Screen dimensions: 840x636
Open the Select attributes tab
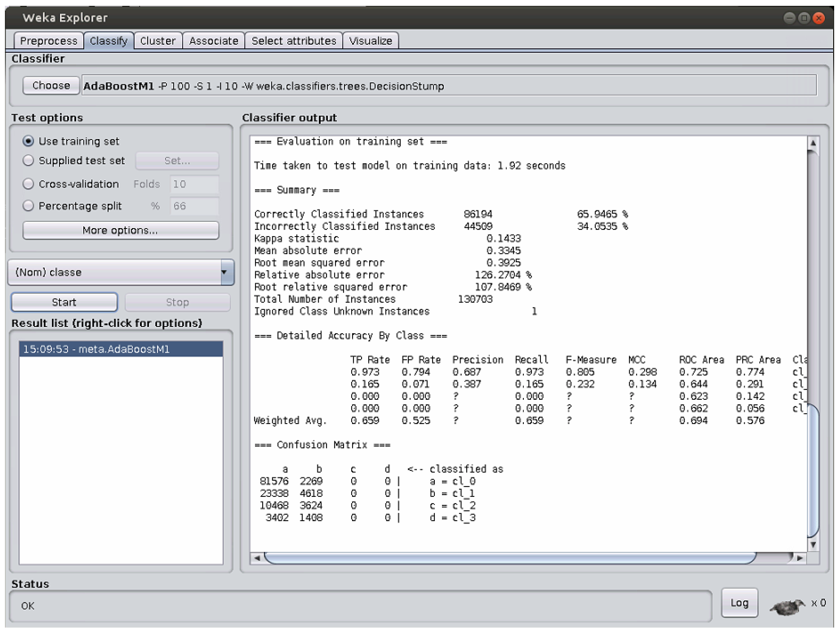pyautogui.click(x=293, y=41)
